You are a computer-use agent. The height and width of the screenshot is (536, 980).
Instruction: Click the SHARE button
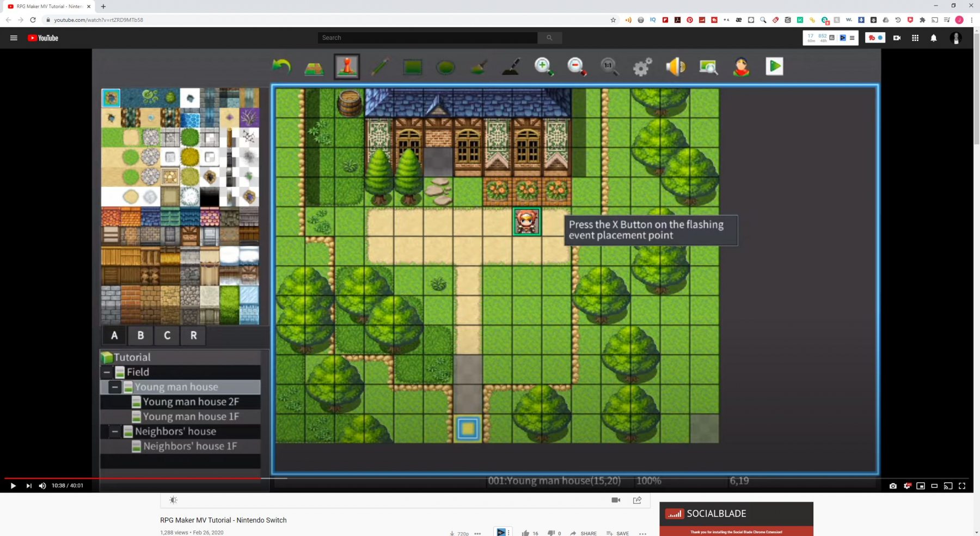(583, 533)
